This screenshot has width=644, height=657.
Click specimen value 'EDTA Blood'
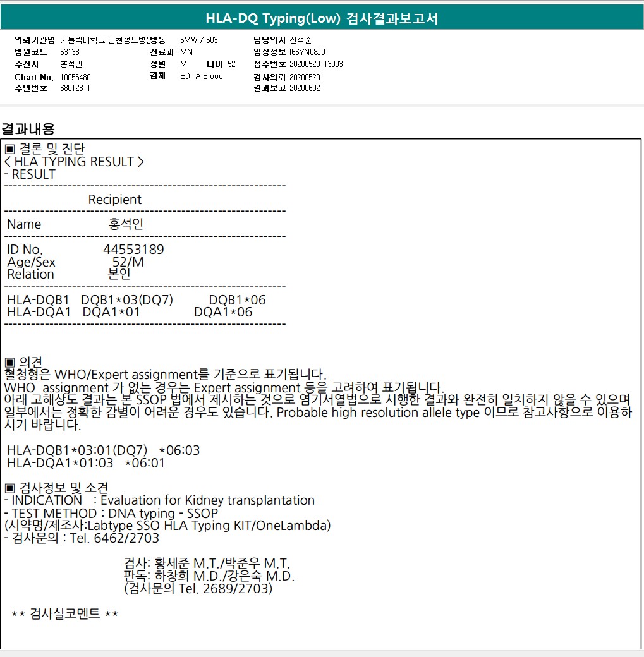pos(201,76)
